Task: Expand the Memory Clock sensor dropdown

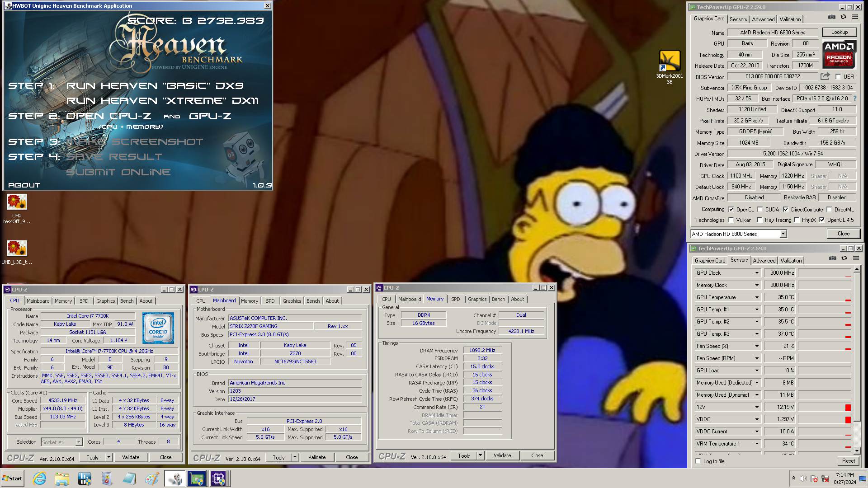Action: tap(757, 285)
